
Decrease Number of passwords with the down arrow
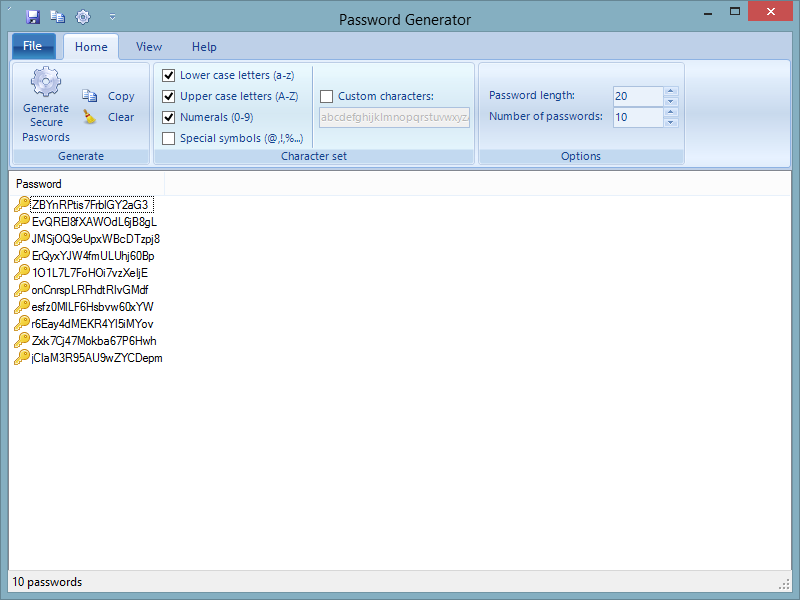(x=671, y=121)
